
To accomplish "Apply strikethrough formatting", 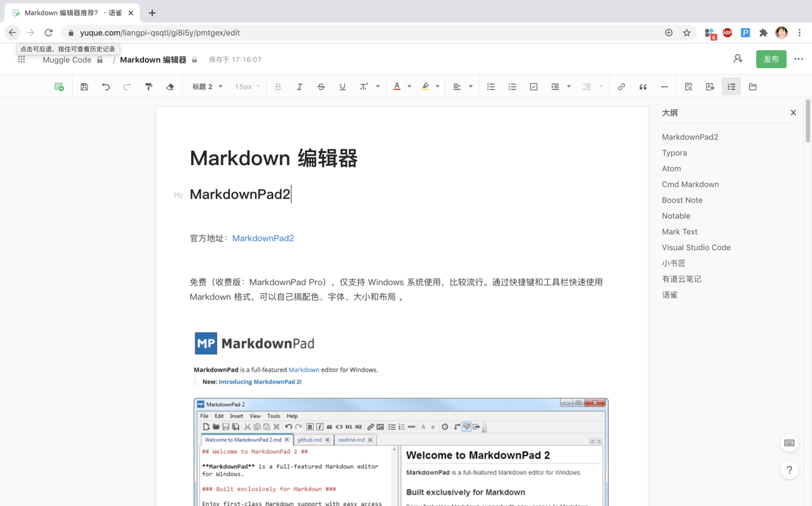I will (x=321, y=86).
